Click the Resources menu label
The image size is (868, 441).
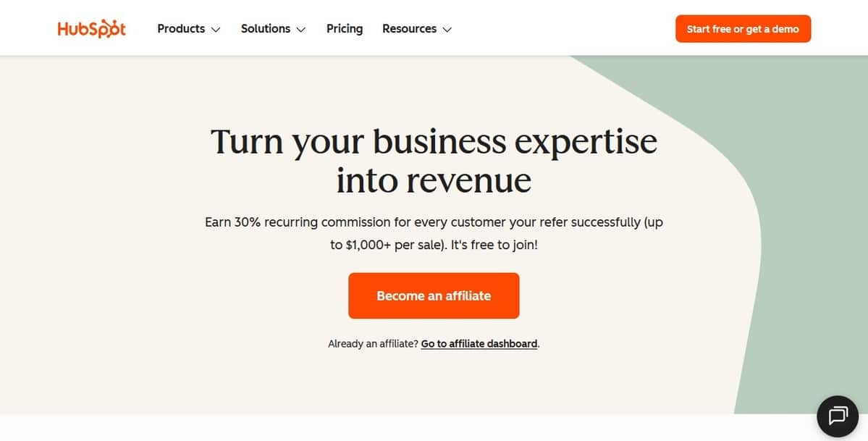click(x=409, y=29)
